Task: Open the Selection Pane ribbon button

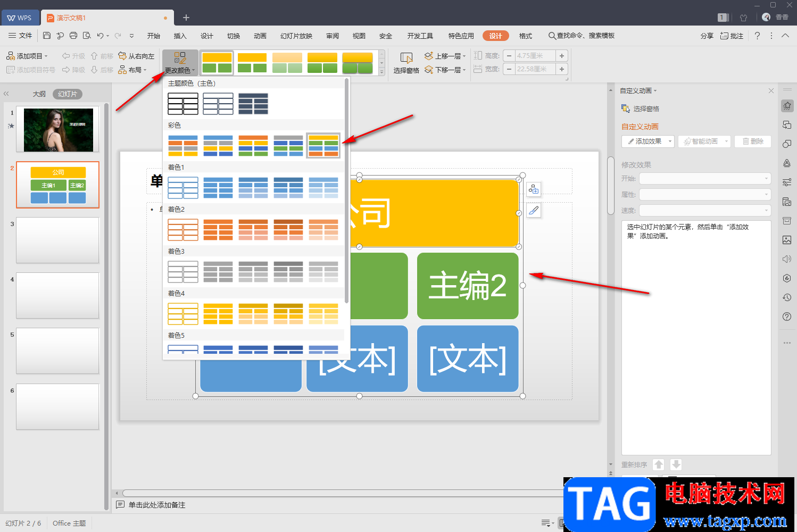Action: tap(406, 63)
